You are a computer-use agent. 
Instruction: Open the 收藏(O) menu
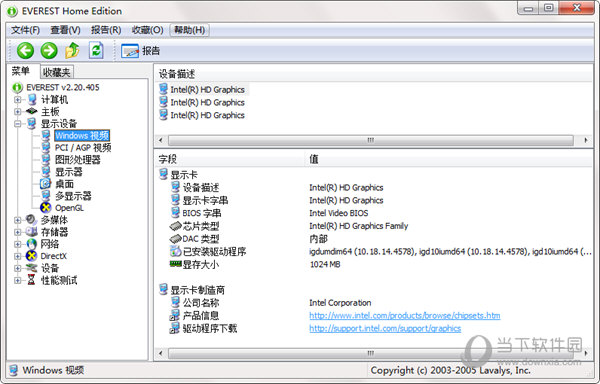pyautogui.click(x=147, y=30)
